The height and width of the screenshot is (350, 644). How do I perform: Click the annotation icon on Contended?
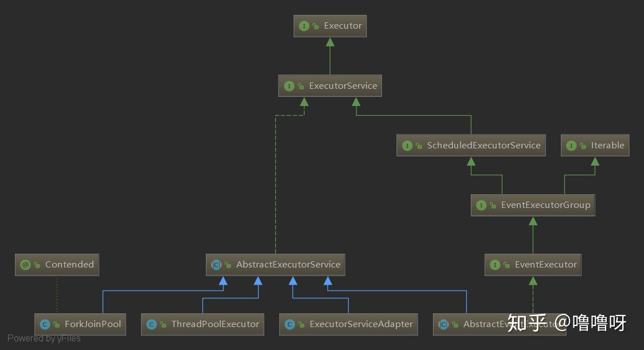pyautogui.click(x=25, y=265)
